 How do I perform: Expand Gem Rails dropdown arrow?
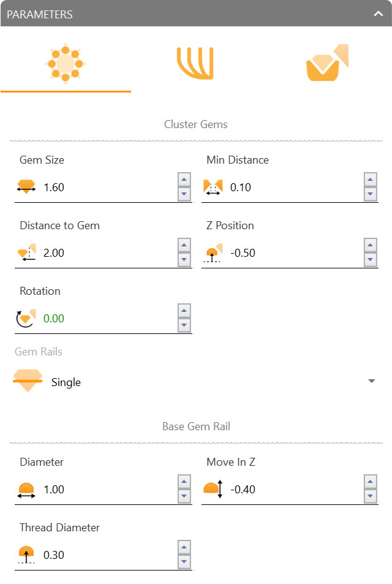pos(372,381)
